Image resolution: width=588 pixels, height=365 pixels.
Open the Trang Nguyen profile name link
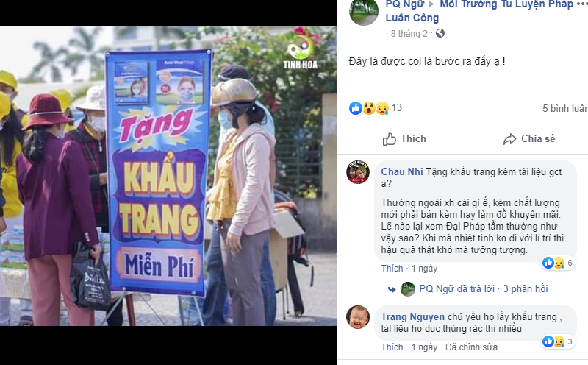click(413, 317)
